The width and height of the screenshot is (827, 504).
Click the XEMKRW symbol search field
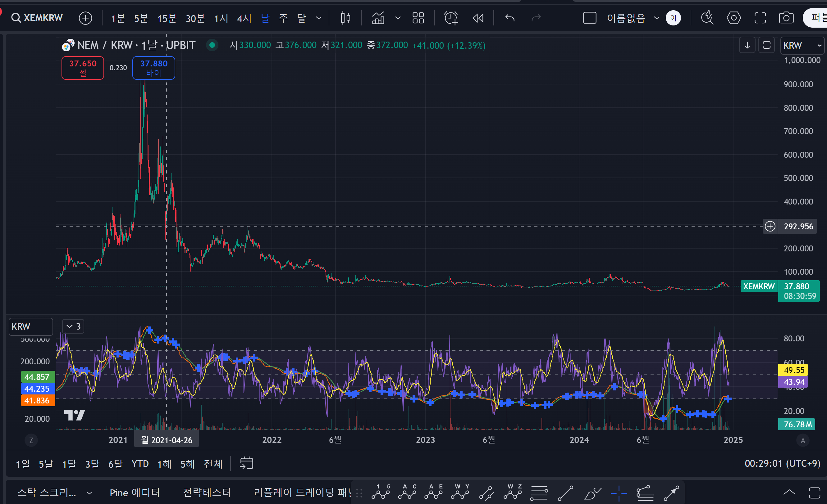tap(37, 18)
